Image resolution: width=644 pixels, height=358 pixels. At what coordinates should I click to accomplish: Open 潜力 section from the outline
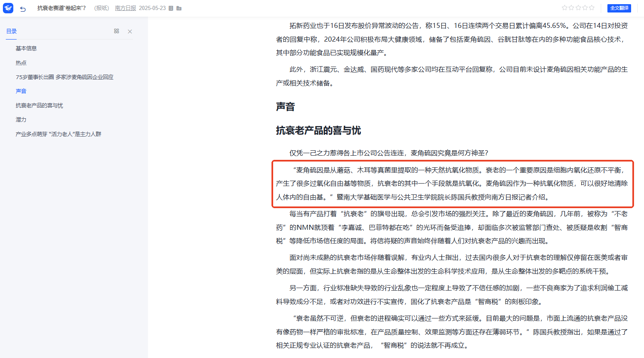(x=21, y=119)
